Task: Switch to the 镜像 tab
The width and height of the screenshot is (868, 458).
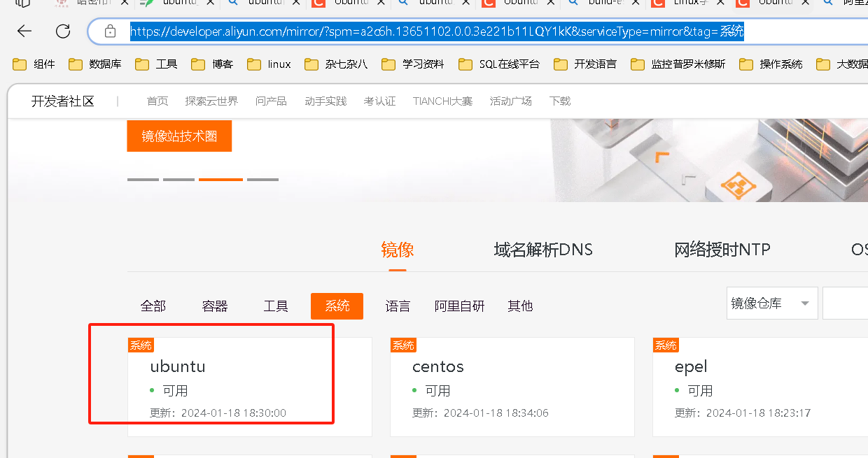Action: pos(398,250)
